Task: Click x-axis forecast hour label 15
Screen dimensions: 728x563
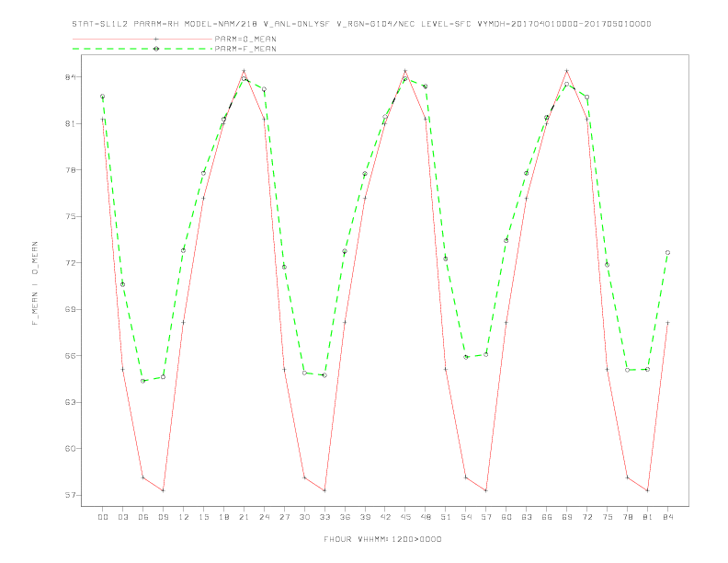Action: tap(203, 517)
